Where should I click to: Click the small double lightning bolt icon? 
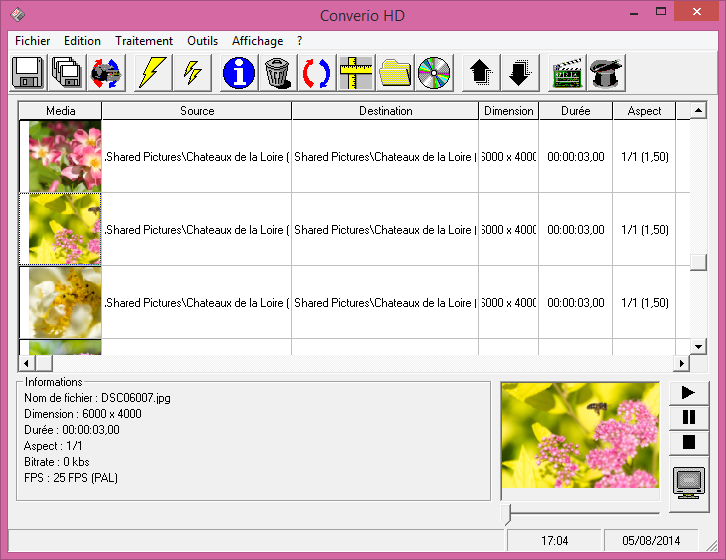[x=192, y=72]
